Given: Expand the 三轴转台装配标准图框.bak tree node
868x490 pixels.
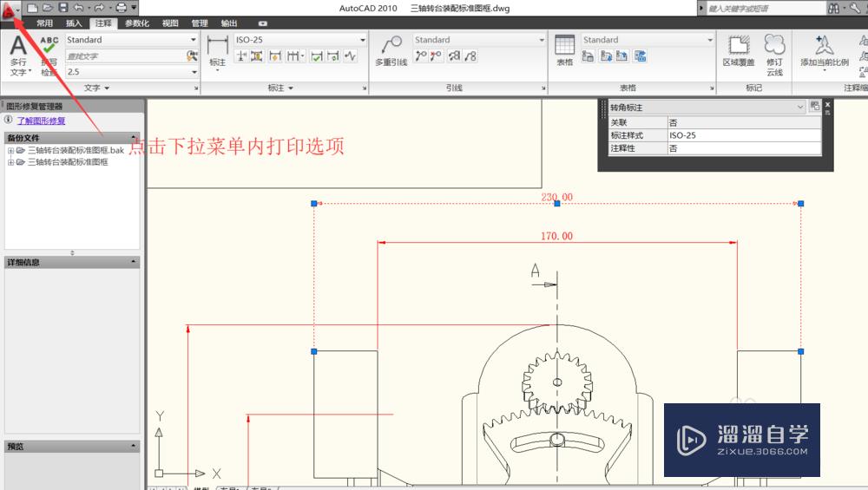Looking at the screenshot, I should click(x=10, y=150).
